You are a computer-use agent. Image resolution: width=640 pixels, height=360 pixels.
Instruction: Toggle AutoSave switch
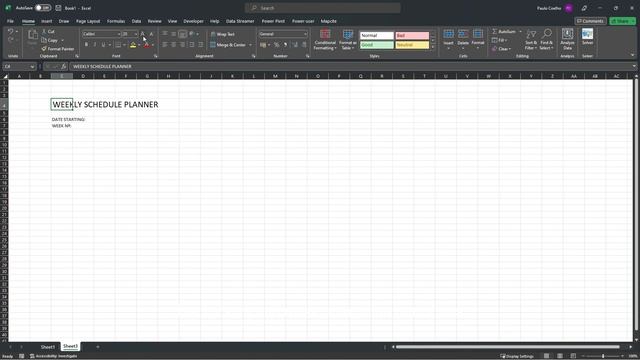[x=42, y=8]
